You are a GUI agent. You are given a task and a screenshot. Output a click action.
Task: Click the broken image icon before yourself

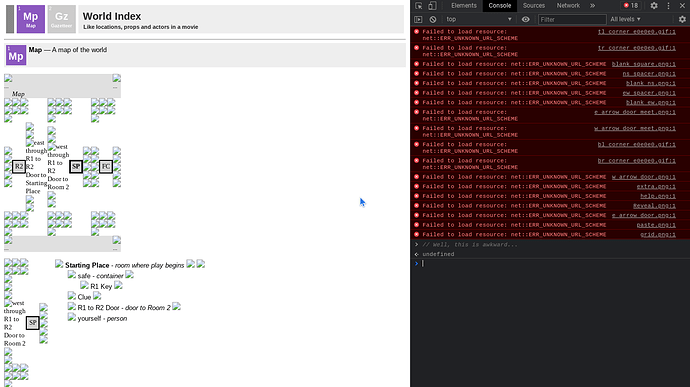(x=72, y=317)
